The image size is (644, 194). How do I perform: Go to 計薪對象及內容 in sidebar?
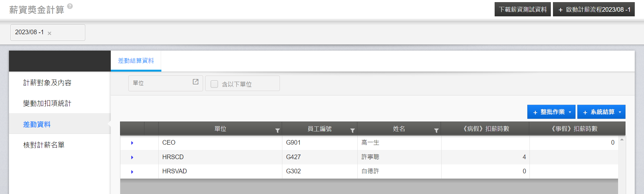pyautogui.click(x=47, y=83)
